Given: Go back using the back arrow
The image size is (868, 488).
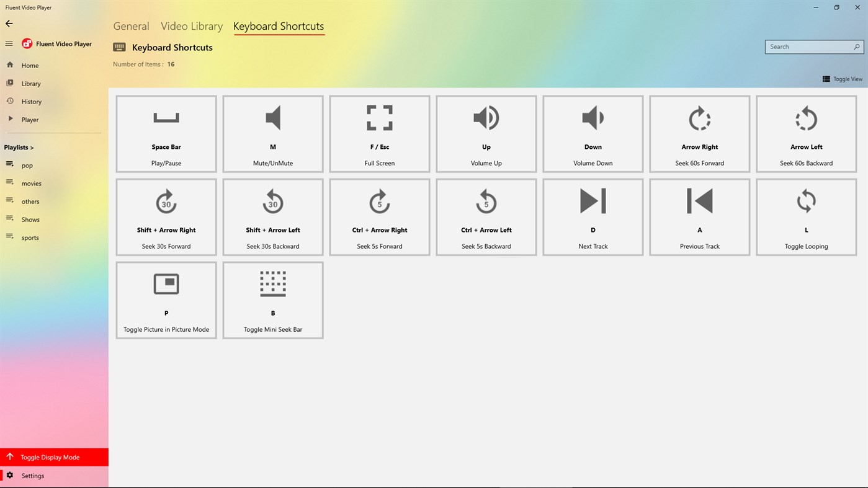Looking at the screenshot, I should [x=9, y=24].
